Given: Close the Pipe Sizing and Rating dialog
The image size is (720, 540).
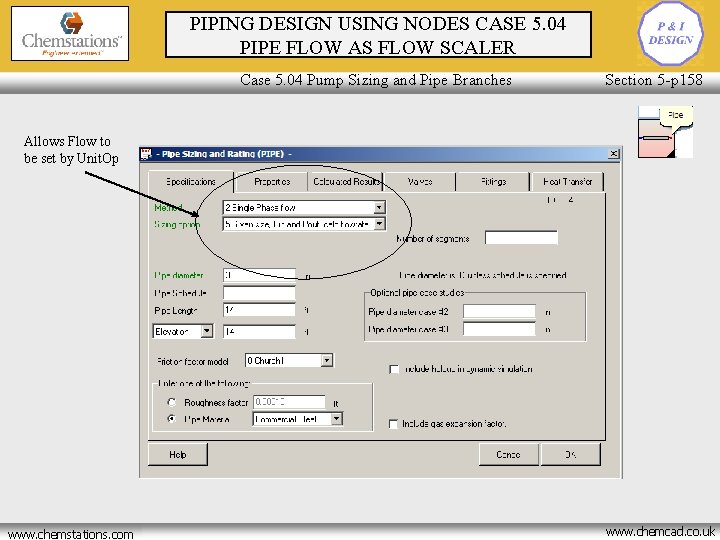Looking at the screenshot, I should click(613, 153).
